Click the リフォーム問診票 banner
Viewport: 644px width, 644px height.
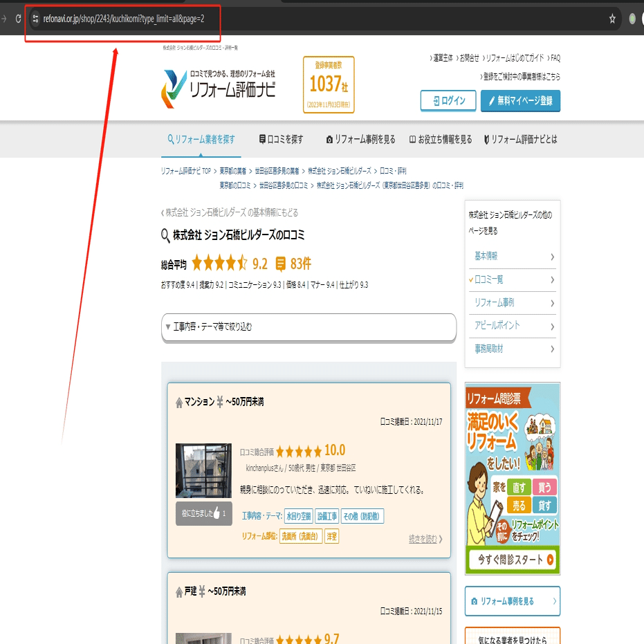(x=512, y=479)
